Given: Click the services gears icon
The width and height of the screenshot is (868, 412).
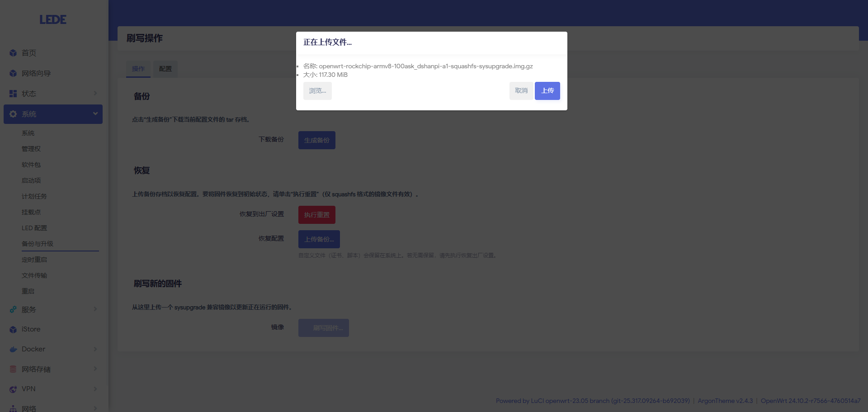Looking at the screenshot, I should pos(13,310).
